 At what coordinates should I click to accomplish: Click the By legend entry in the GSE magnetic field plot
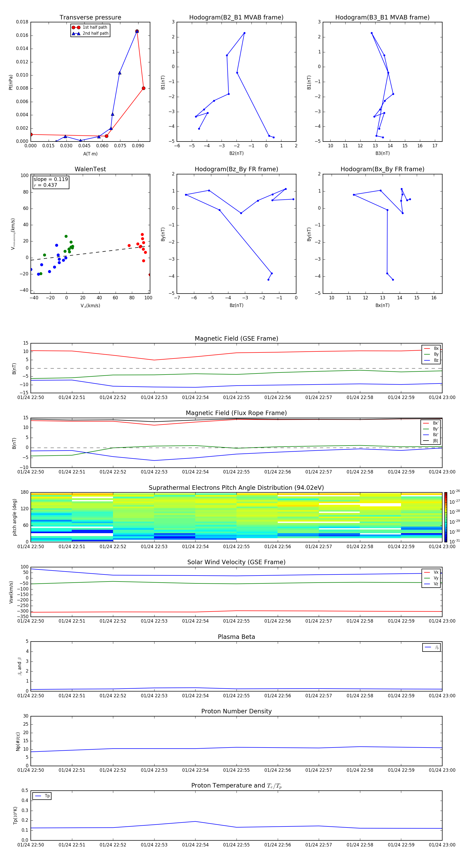click(431, 354)
